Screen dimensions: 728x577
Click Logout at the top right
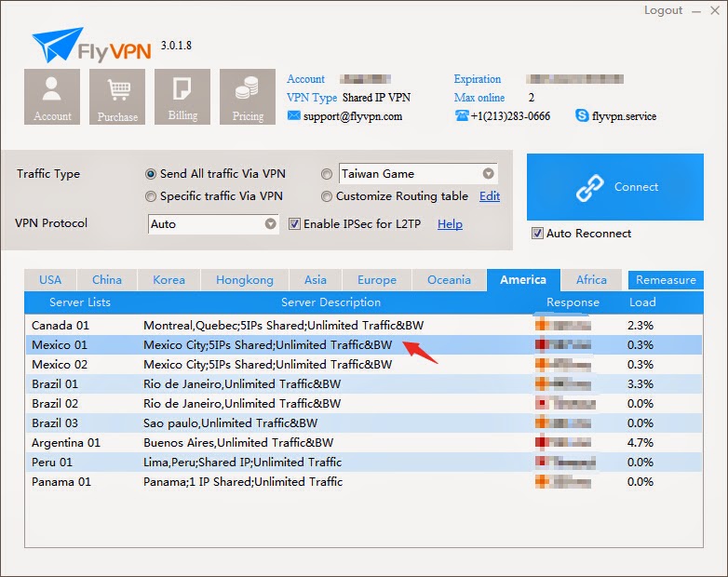pos(663,10)
